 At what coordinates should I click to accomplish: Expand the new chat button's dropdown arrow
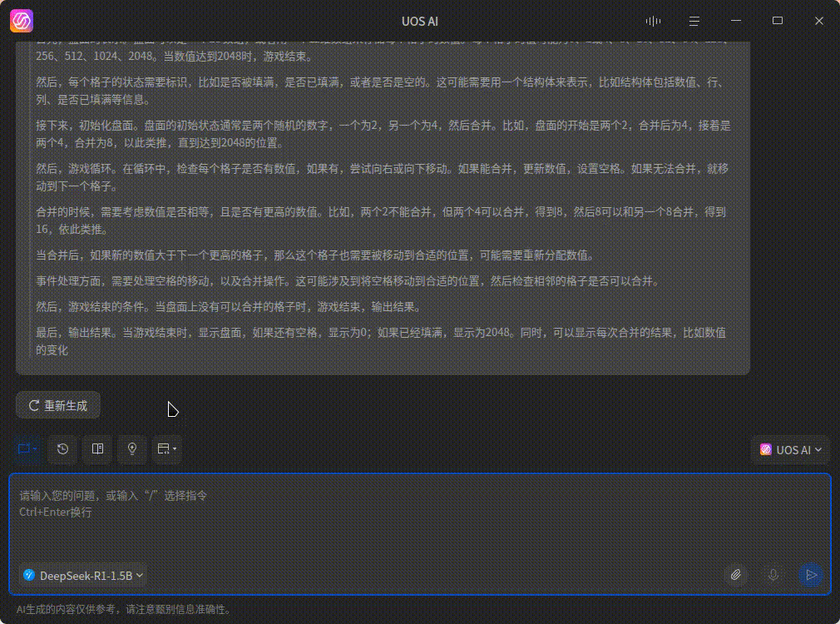33,449
